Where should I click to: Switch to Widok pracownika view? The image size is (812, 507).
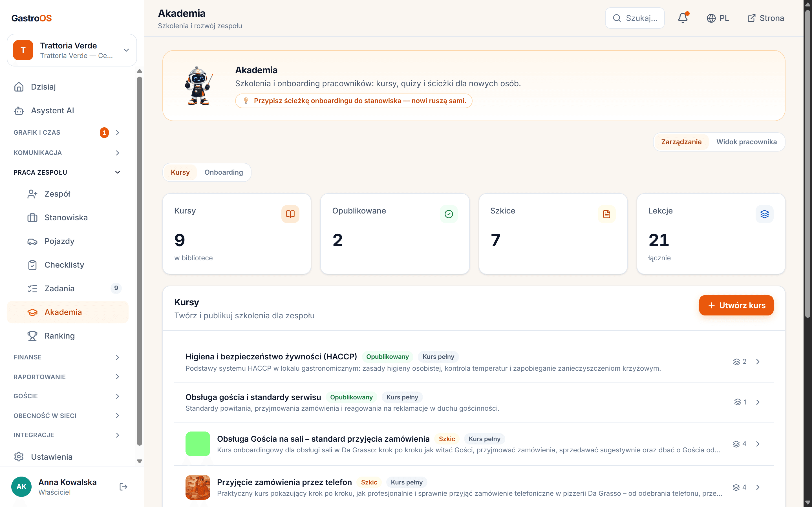coord(747,142)
